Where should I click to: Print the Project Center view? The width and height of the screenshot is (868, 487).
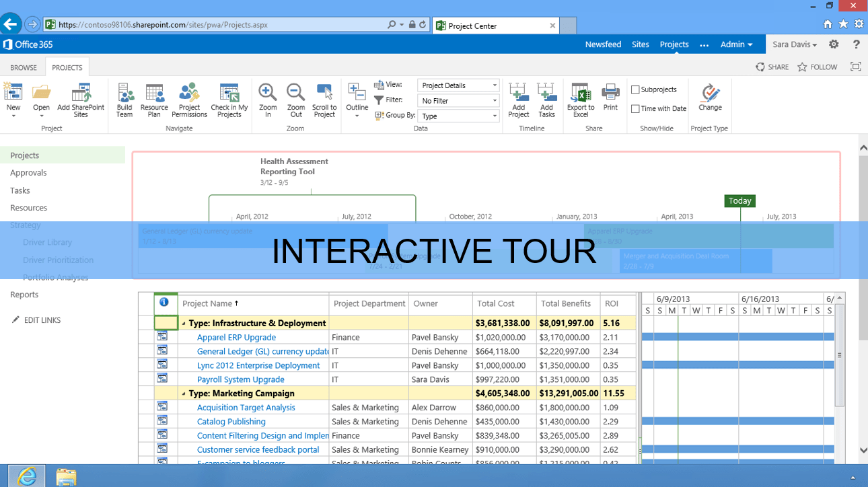pyautogui.click(x=610, y=100)
